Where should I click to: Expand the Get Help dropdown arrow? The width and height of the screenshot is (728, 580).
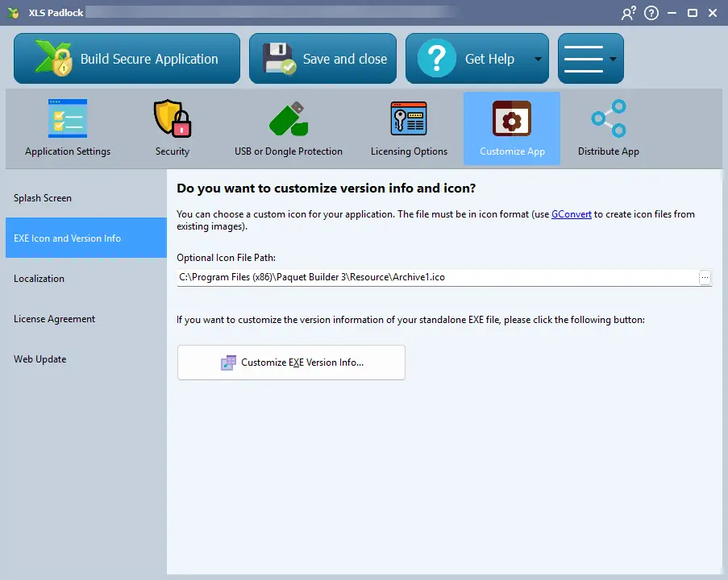point(538,60)
